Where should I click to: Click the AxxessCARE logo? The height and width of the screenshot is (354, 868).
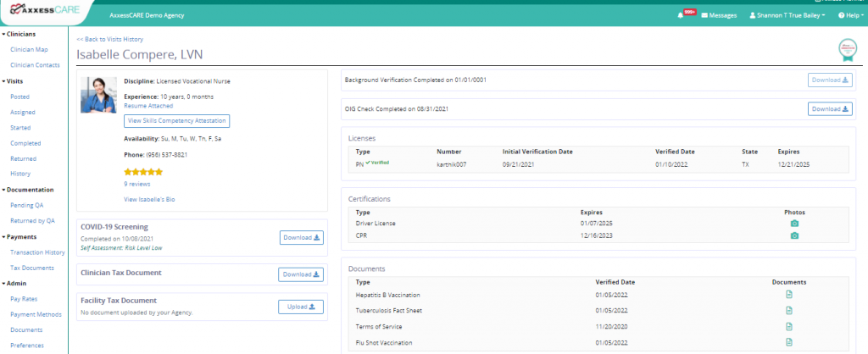(42, 10)
